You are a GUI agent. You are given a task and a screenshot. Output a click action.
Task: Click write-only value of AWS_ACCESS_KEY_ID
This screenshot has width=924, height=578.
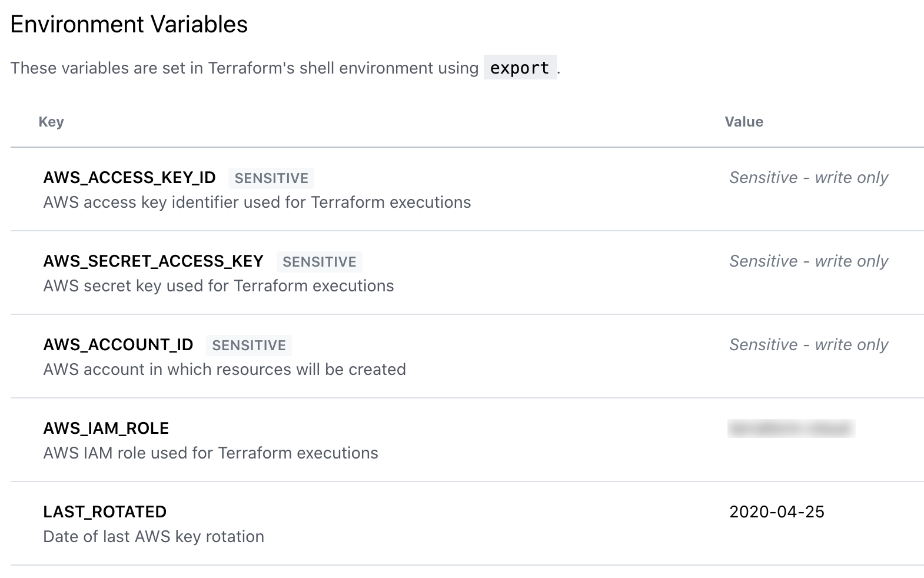(808, 178)
